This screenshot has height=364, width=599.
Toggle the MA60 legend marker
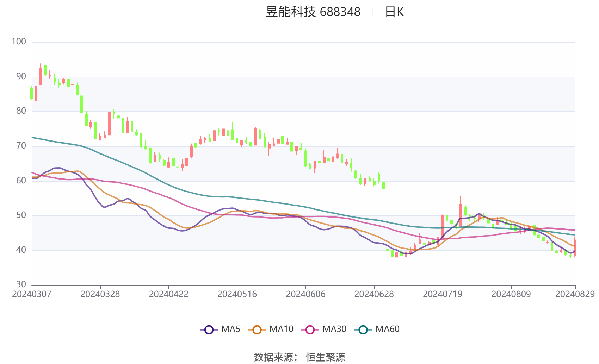[x=363, y=330]
